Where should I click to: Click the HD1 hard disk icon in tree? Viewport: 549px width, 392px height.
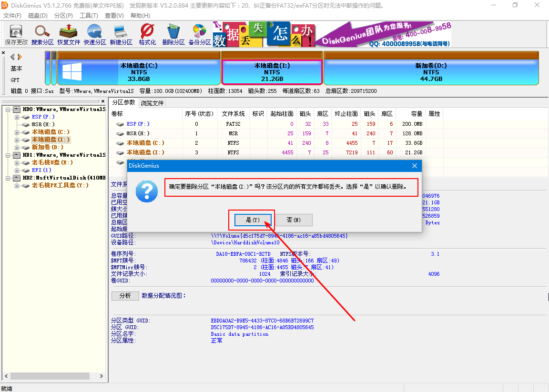pos(17,155)
